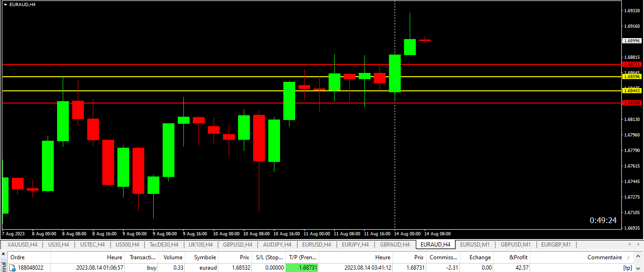Switch to the XAUUSD,H4 chart tab
The width and height of the screenshot is (644, 272).
pyautogui.click(x=22, y=245)
